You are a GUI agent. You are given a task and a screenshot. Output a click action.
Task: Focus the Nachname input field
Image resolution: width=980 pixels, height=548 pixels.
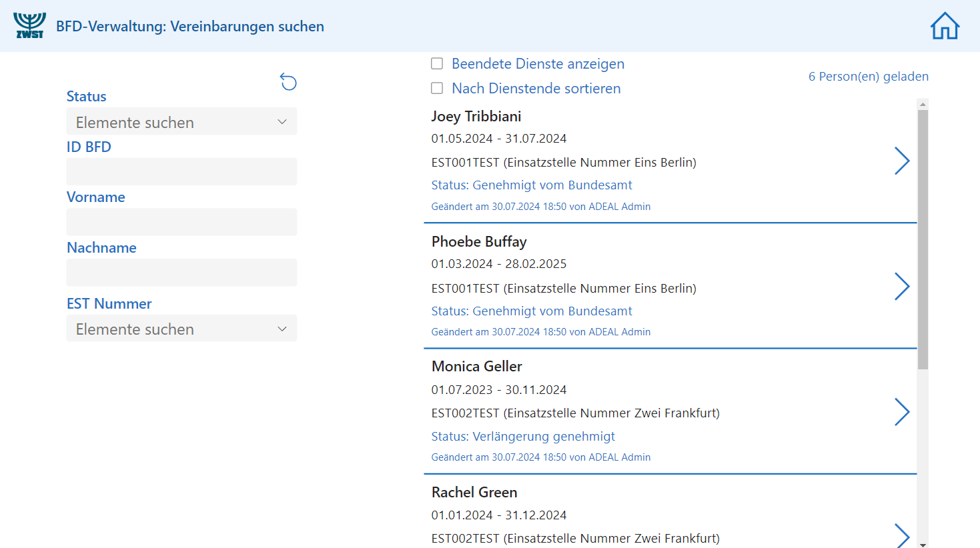(181, 273)
